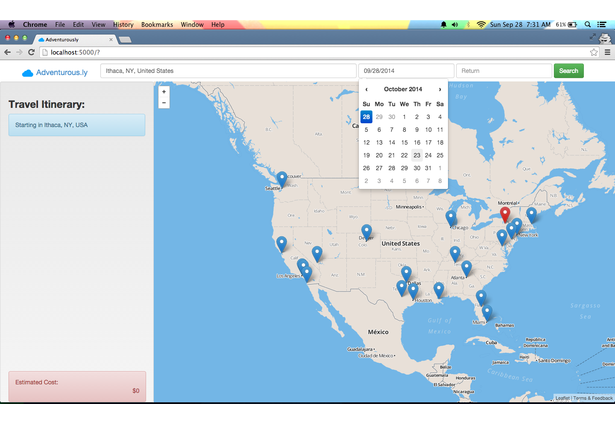Open the View menu

click(x=98, y=24)
